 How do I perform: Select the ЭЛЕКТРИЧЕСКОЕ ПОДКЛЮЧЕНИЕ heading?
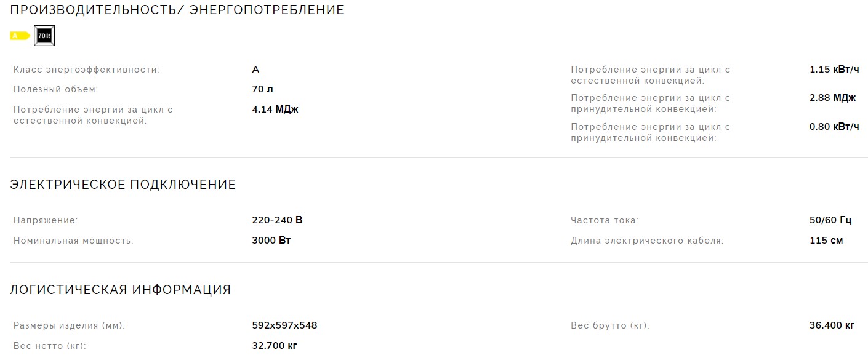coord(123,185)
